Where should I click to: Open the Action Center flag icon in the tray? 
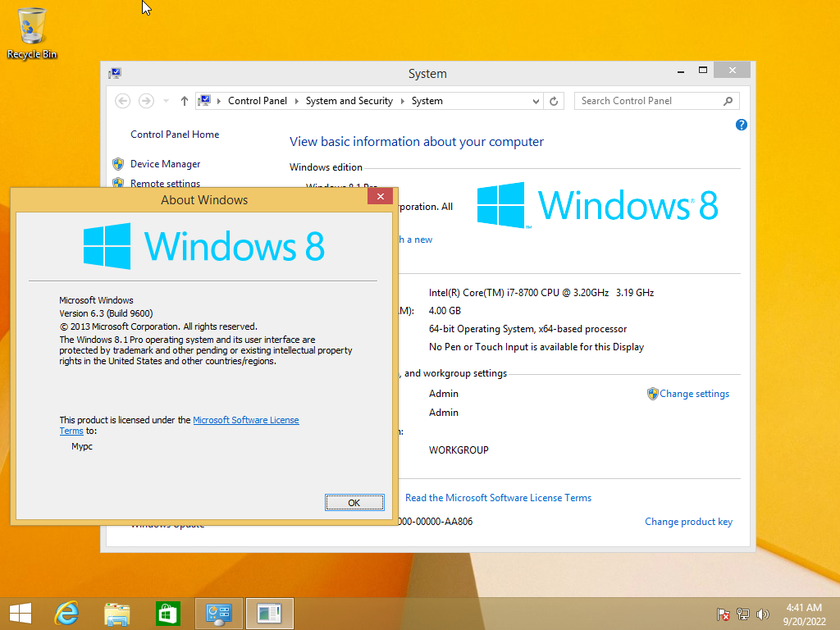pyautogui.click(x=724, y=614)
